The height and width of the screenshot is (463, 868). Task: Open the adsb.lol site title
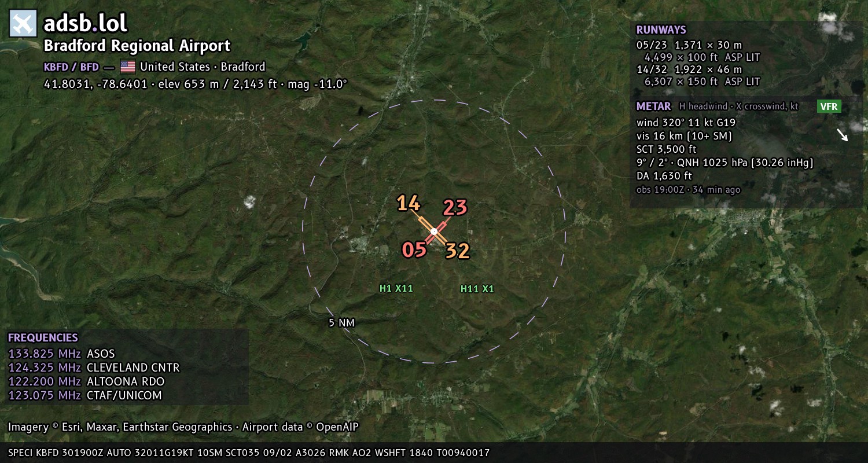coord(85,24)
